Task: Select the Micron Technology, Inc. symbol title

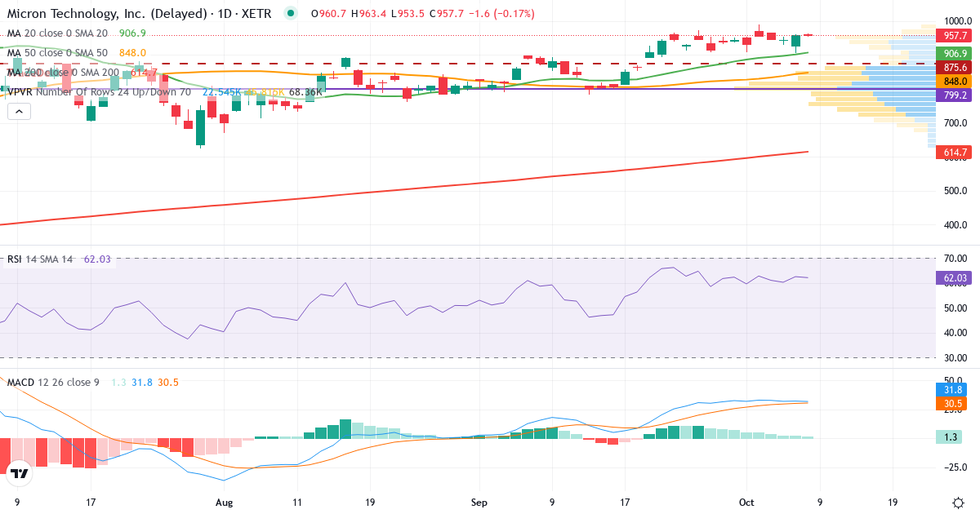Action: click(138, 13)
